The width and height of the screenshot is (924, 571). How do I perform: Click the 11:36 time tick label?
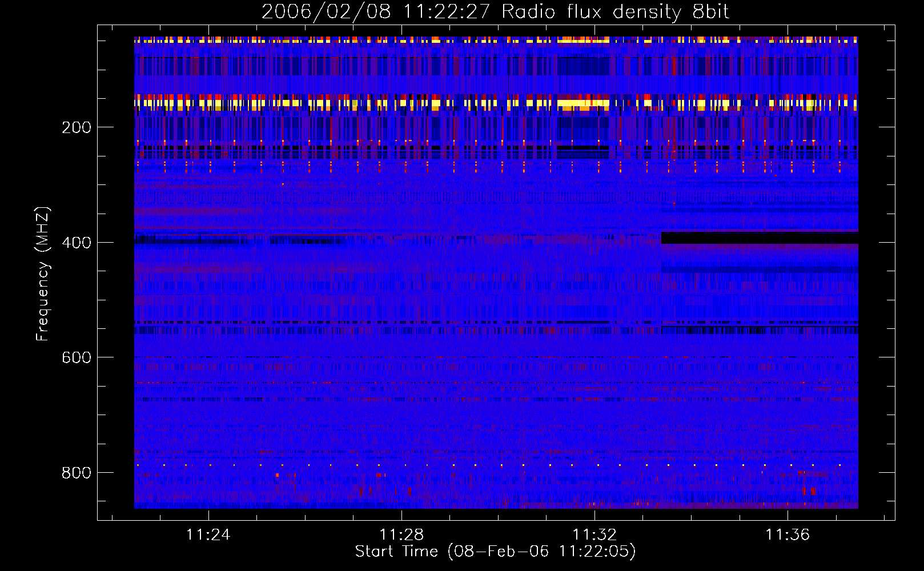click(788, 534)
